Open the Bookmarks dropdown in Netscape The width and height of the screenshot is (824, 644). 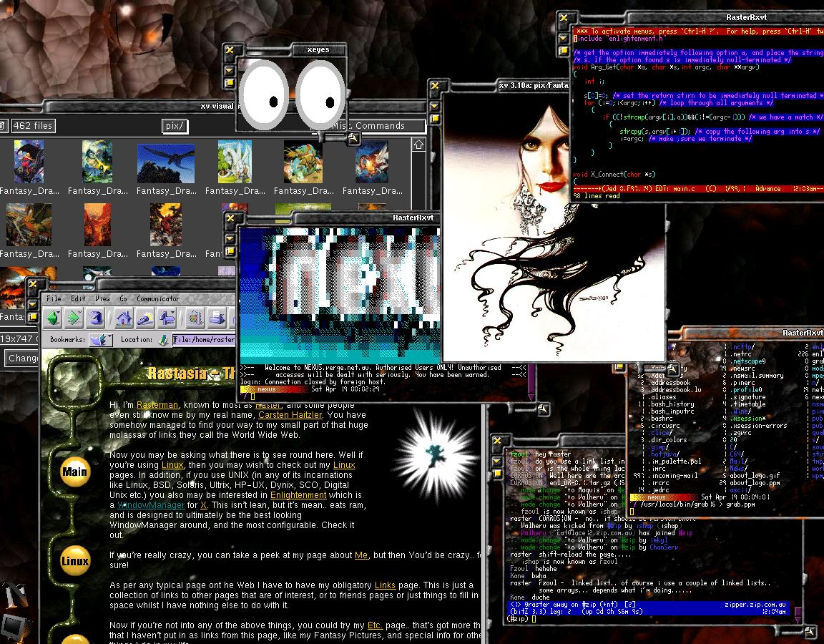(100, 340)
